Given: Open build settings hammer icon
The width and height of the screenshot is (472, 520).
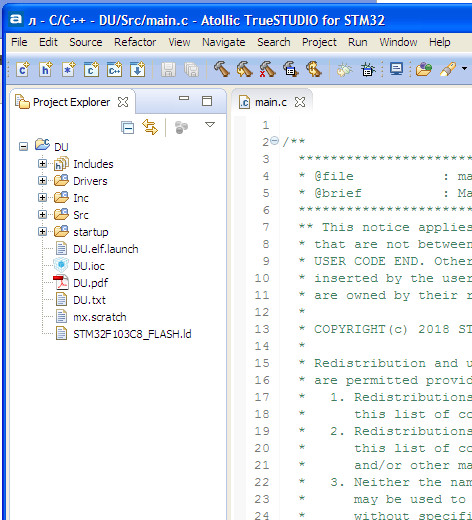Looking at the screenshot, I should tap(291, 69).
